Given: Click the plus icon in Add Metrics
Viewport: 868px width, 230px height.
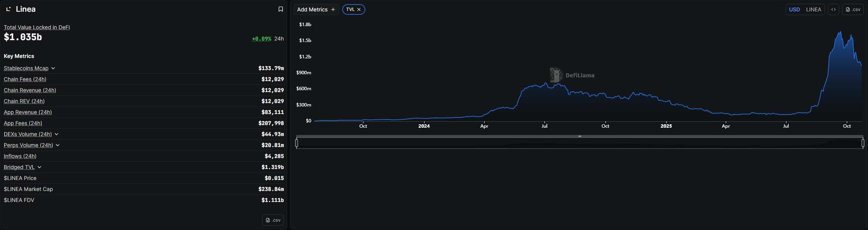Looking at the screenshot, I should pyautogui.click(x=333, y=9).
